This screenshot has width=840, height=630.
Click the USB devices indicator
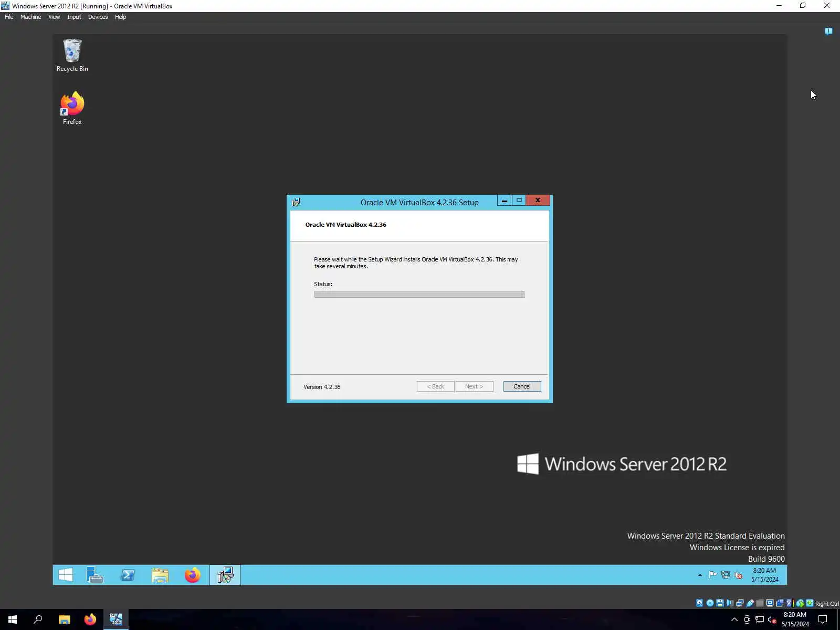pos(750,603)
